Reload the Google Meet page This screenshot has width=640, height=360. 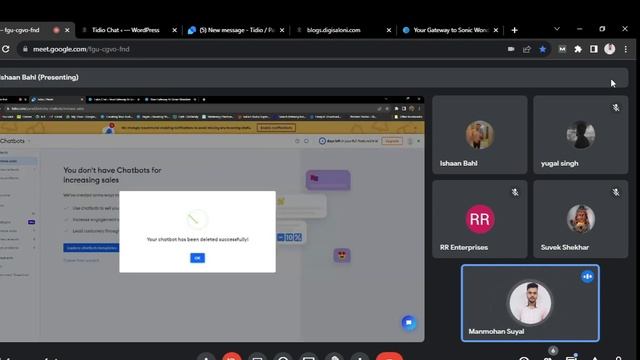5,49
